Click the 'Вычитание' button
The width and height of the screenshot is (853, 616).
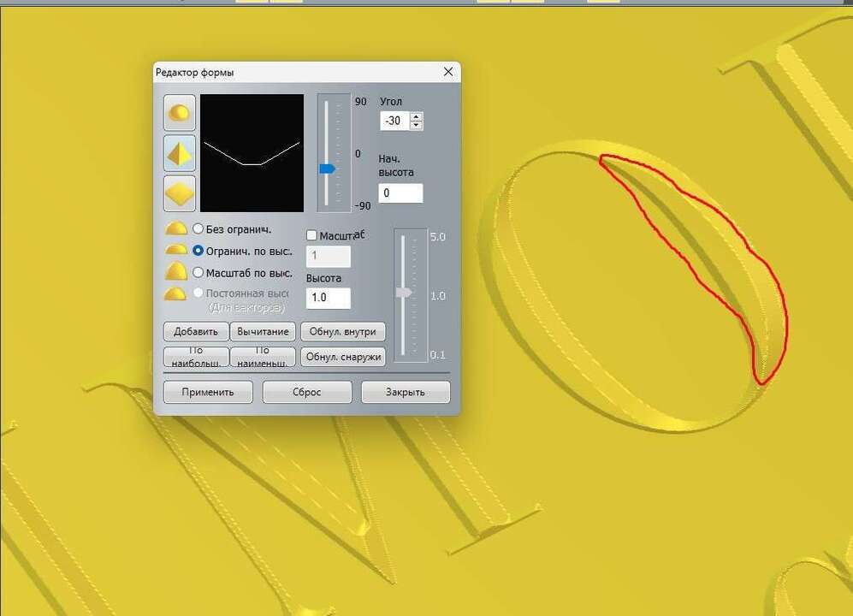(x=263, y=331)
